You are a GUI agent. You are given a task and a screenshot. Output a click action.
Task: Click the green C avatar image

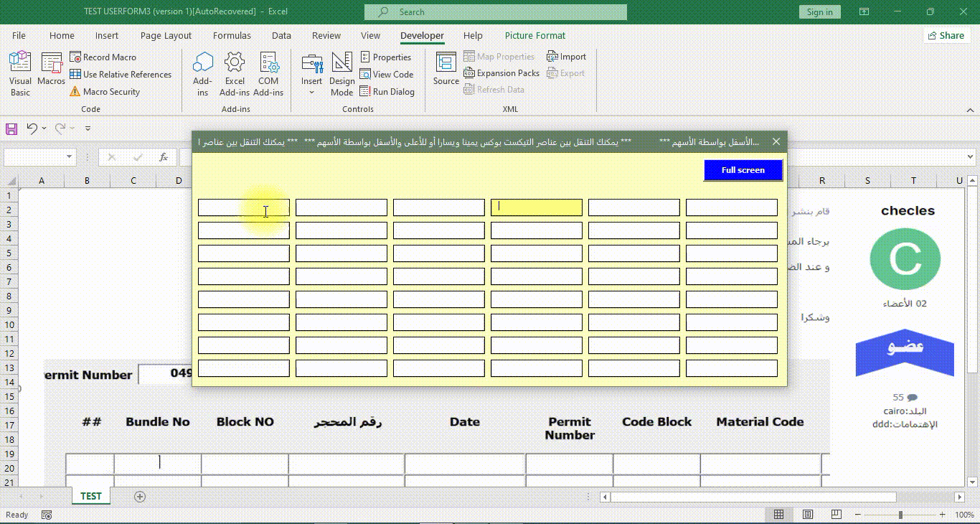tap(905, 259)
